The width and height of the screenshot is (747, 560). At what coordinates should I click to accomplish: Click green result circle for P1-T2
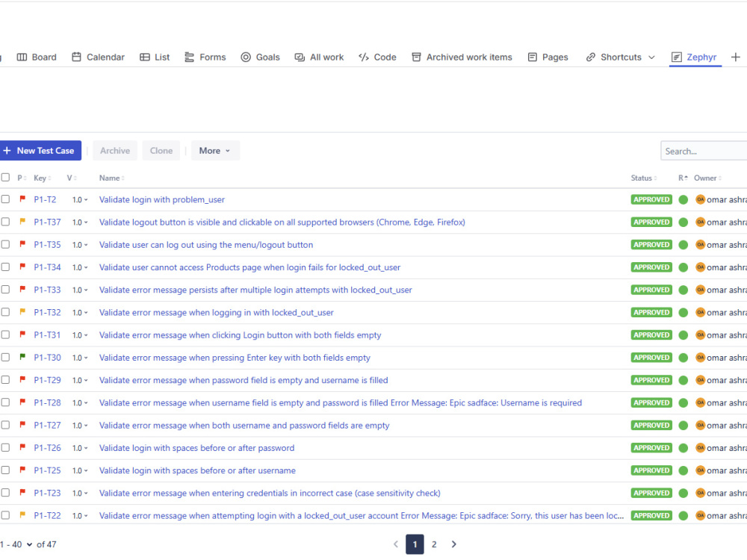coord(684,199)
